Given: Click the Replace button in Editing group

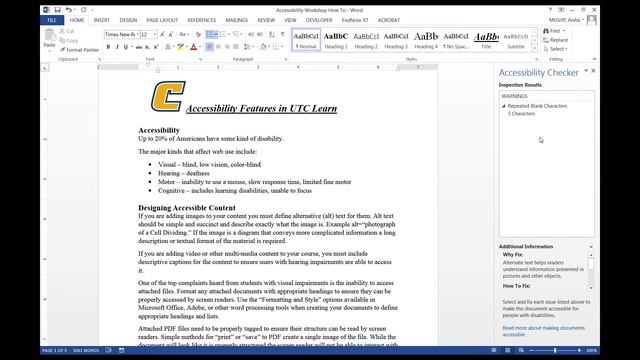Looking at the screenshot, I should point(555,40).
